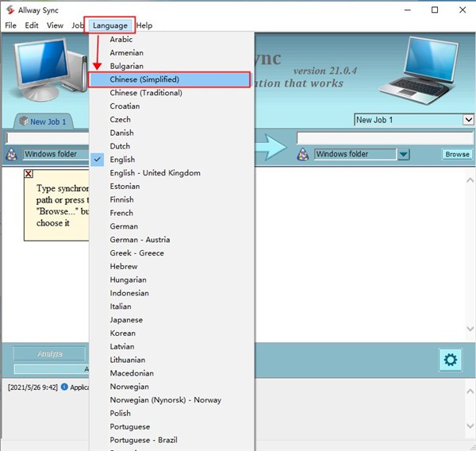This screenshot has width=476, height=451.
Task: Click the right folder path input field
Action: 384,138
